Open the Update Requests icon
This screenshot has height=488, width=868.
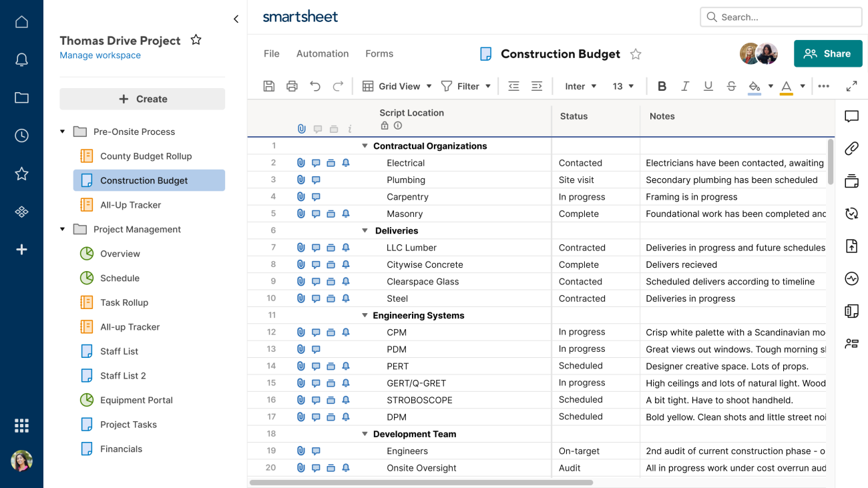851,214
